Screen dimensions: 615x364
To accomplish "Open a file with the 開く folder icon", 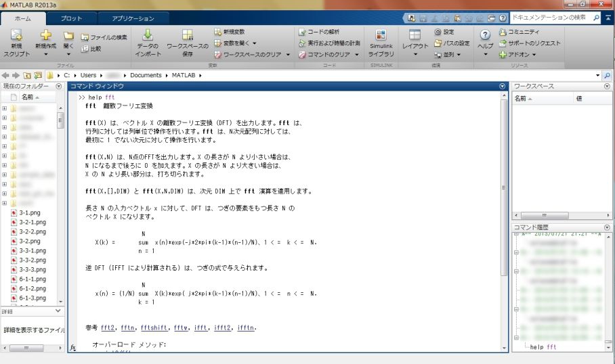I will 68,36.
